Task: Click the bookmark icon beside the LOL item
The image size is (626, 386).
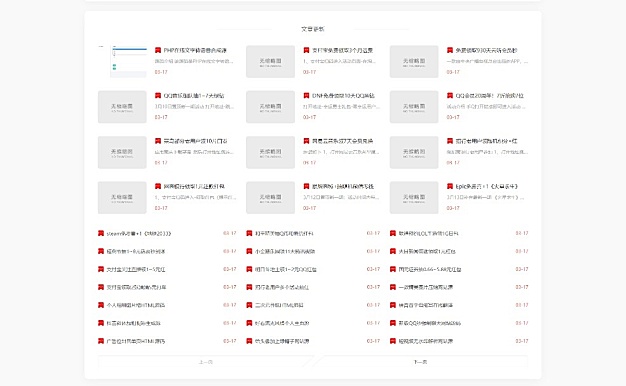Action: pos(392,233)
